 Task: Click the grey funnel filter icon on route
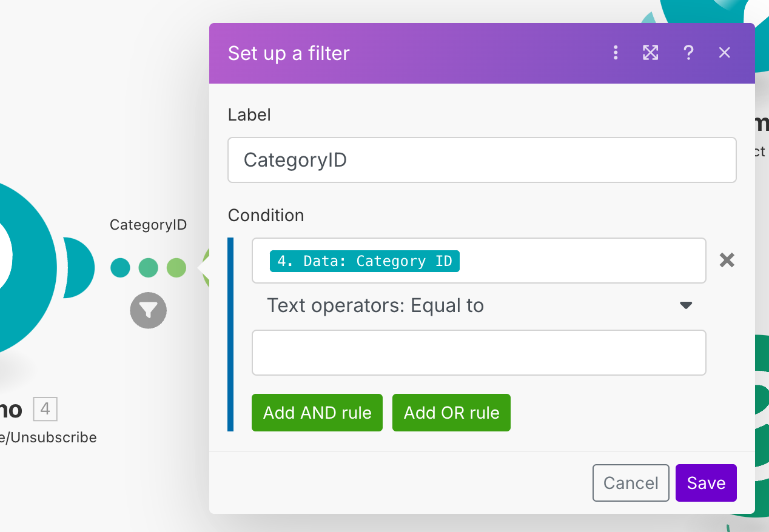[x=148, y=310]
